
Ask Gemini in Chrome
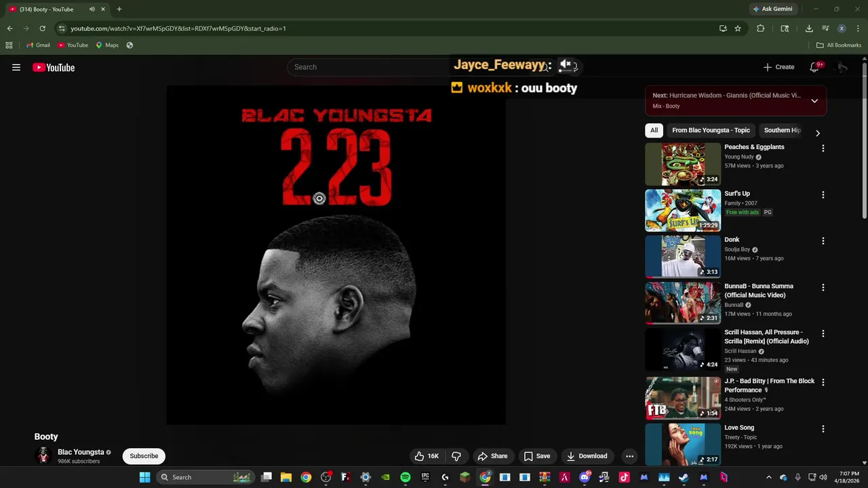772,9
